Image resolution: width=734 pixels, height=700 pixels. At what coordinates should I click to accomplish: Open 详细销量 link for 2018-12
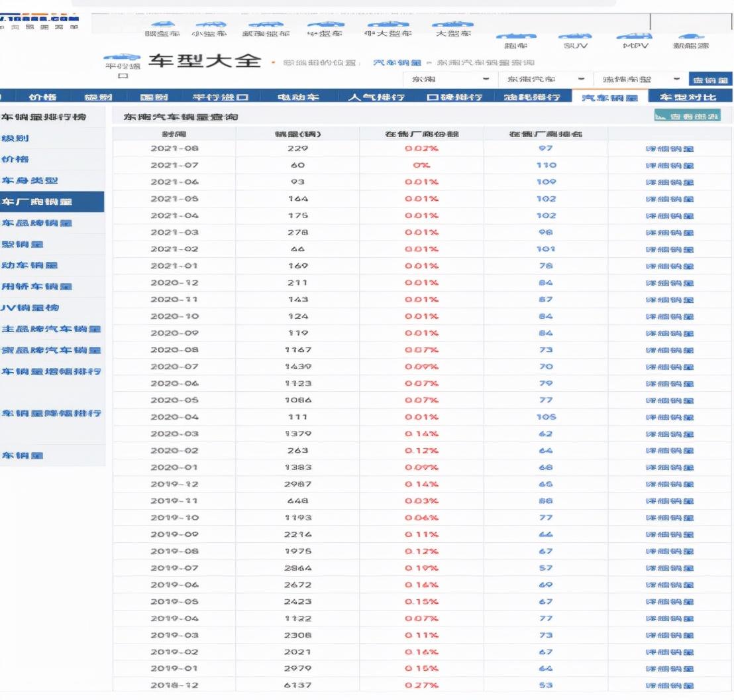tap(669, 685)
